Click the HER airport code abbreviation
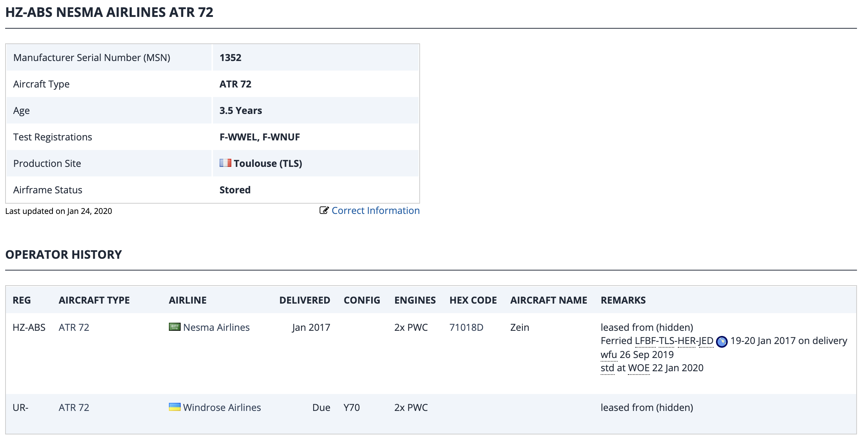Screen dimensions: 868x444 (686, 341)
